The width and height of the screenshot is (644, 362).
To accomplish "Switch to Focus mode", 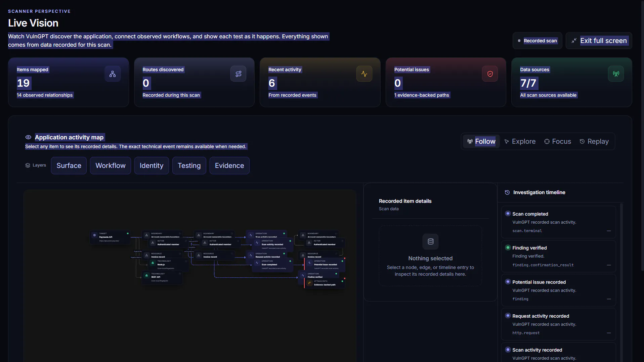I will pos(558,141).
